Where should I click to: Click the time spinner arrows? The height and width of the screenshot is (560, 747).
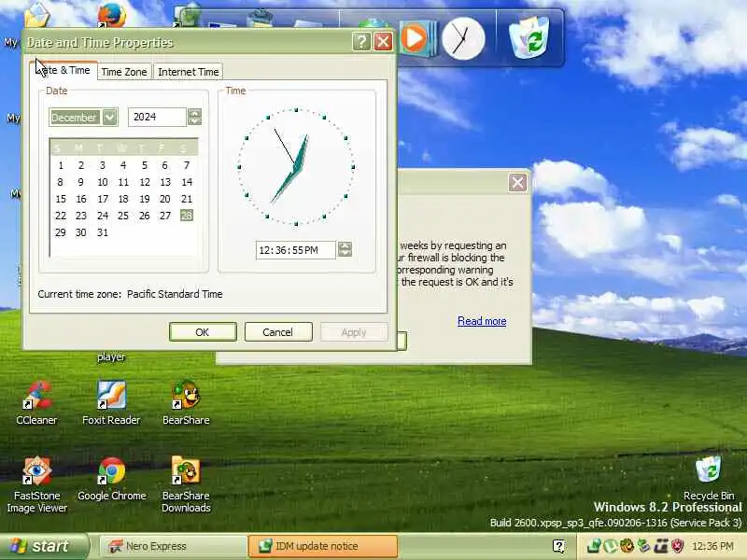pos(345,249)
